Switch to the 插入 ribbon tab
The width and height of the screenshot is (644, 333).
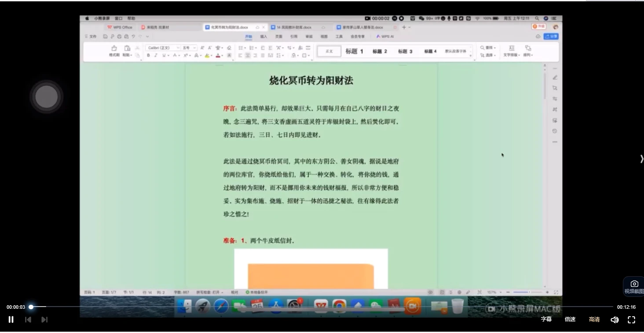click(x=263, y=37)
